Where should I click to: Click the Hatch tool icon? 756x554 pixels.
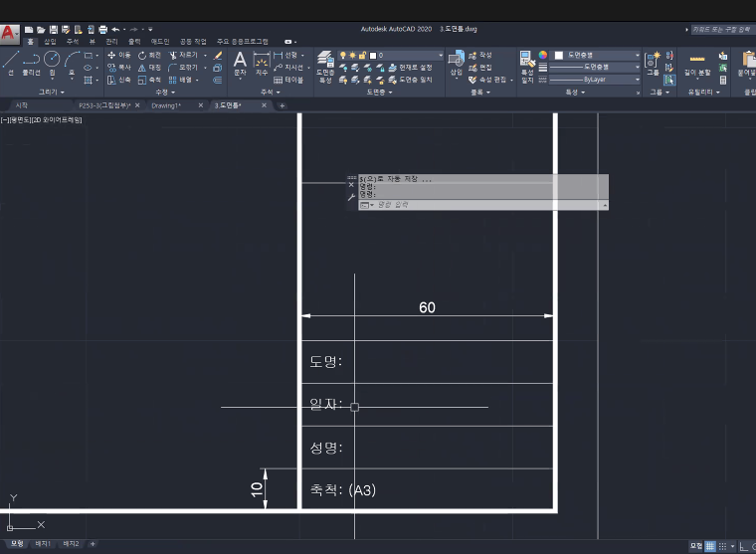pyautogui.click(x=89, y=80)
